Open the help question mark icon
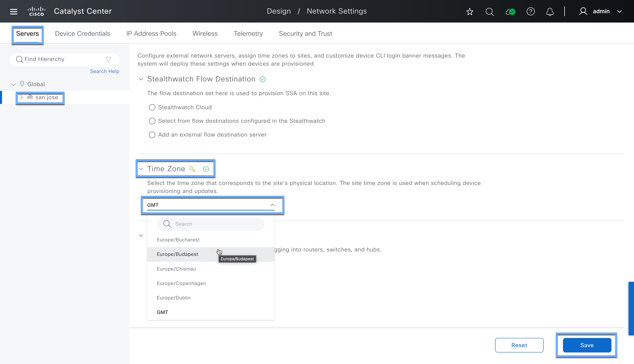This screenshot has height=364, width=634. pyautogui.click(x=530, y=12)
